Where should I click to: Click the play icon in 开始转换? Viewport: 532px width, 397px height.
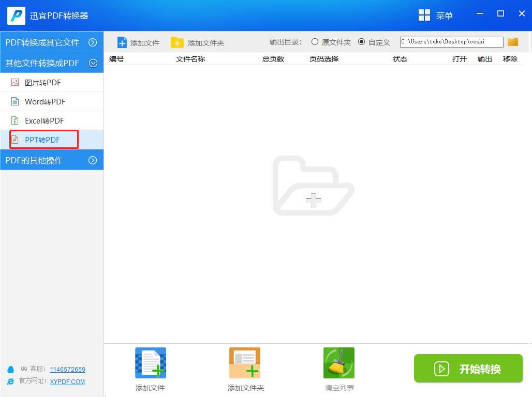click(x=441, y=369)
